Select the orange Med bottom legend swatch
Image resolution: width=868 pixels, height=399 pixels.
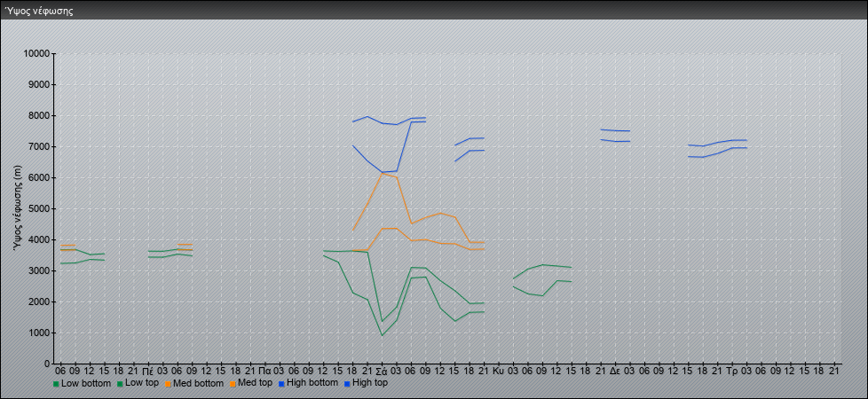168,384
